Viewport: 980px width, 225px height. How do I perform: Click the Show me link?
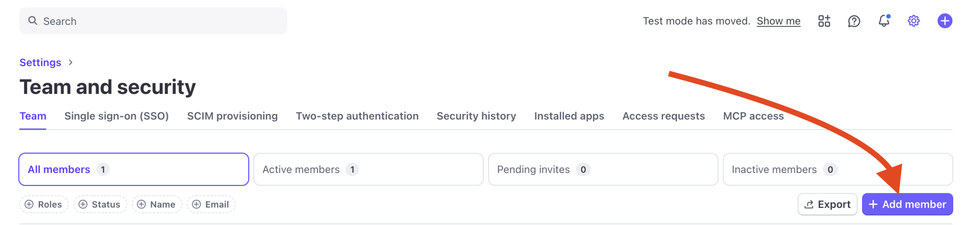click(x=778, y=21)
